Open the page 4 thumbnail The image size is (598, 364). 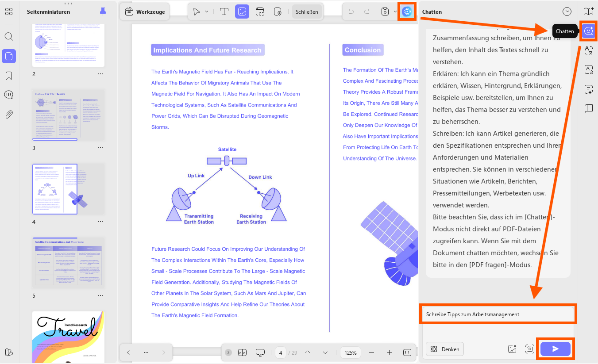click(69, 189)
